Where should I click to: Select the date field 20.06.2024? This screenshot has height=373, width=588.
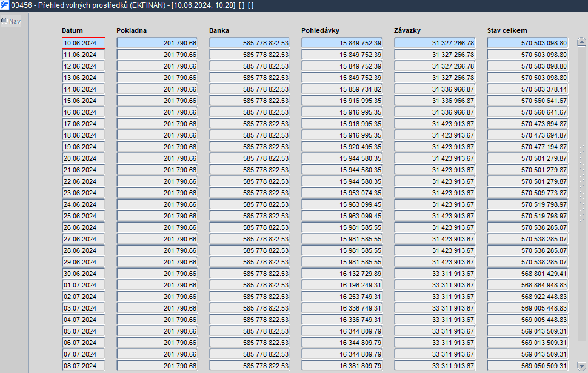coord(84,158)
